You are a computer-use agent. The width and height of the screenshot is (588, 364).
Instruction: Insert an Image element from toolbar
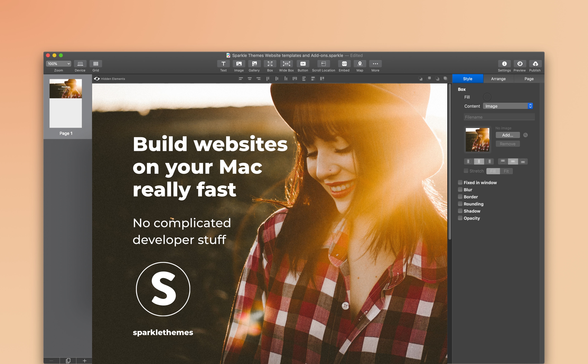pos(239,64)
